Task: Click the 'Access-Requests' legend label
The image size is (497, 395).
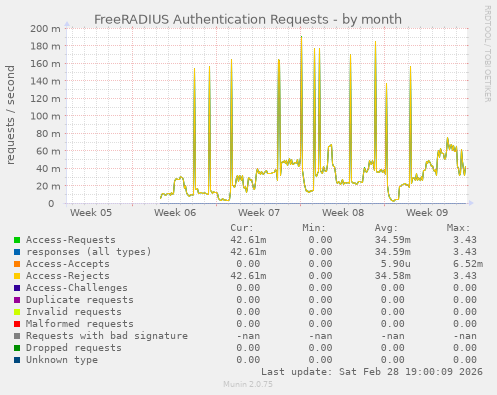Action: coord(71,240)
